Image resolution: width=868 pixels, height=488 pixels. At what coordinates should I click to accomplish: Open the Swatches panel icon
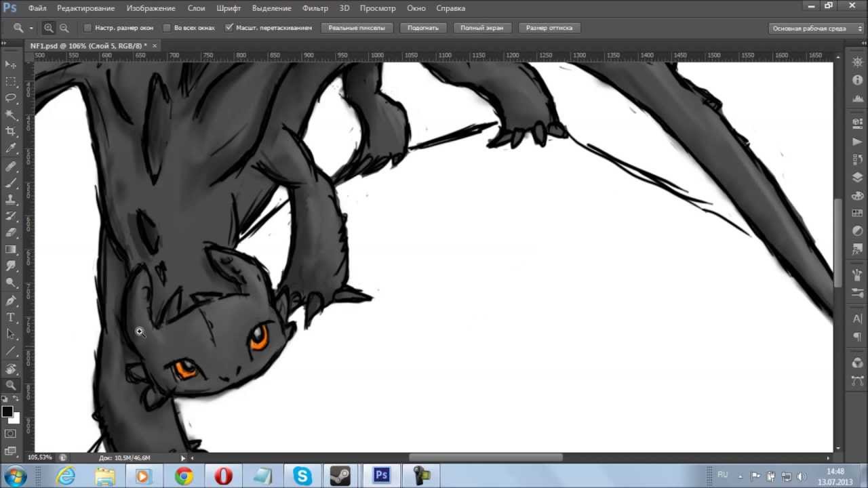click(x=857, y=213)
